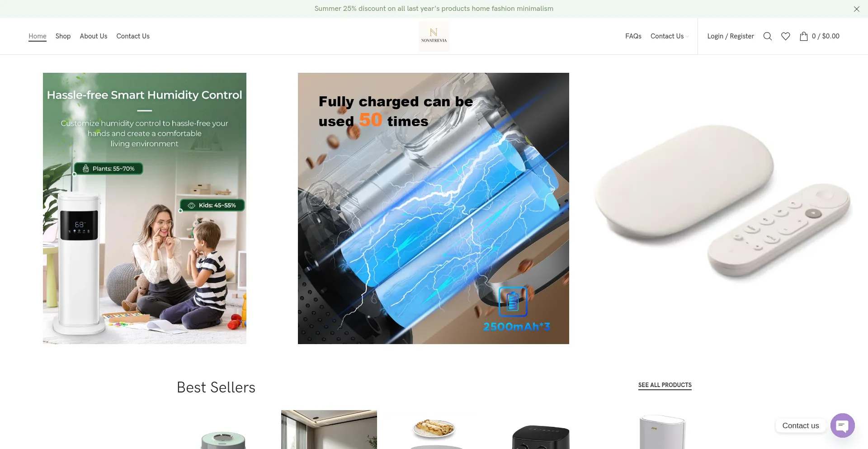This screenshot has width=868, height=449.
Task: Select the black air fryer best seller
Action: pos(541,437)
